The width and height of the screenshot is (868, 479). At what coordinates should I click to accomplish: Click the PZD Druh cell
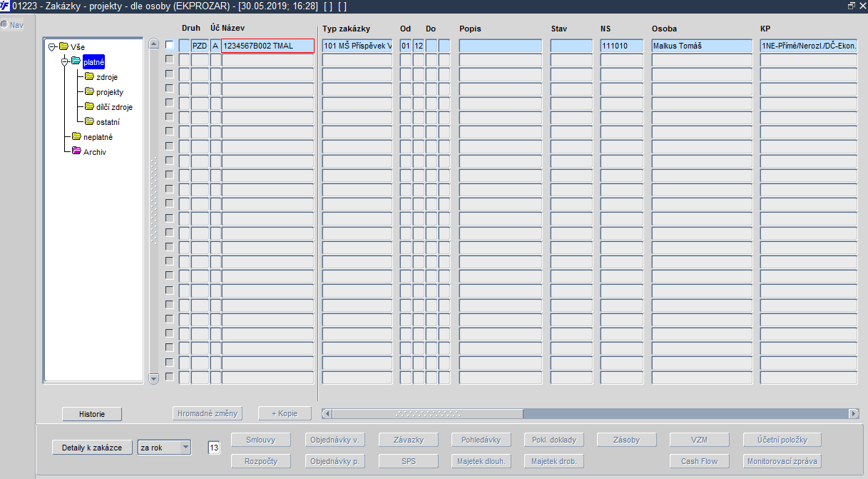(200, 46)
